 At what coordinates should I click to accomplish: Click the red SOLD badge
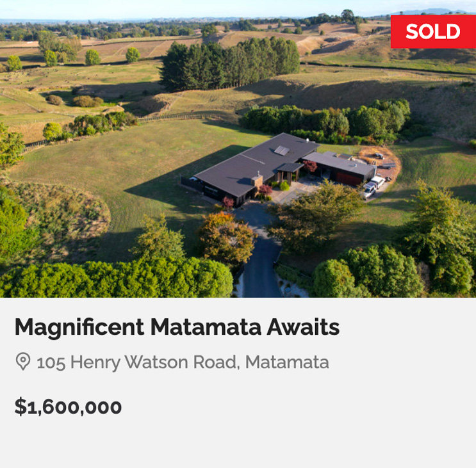pos(433,31)
